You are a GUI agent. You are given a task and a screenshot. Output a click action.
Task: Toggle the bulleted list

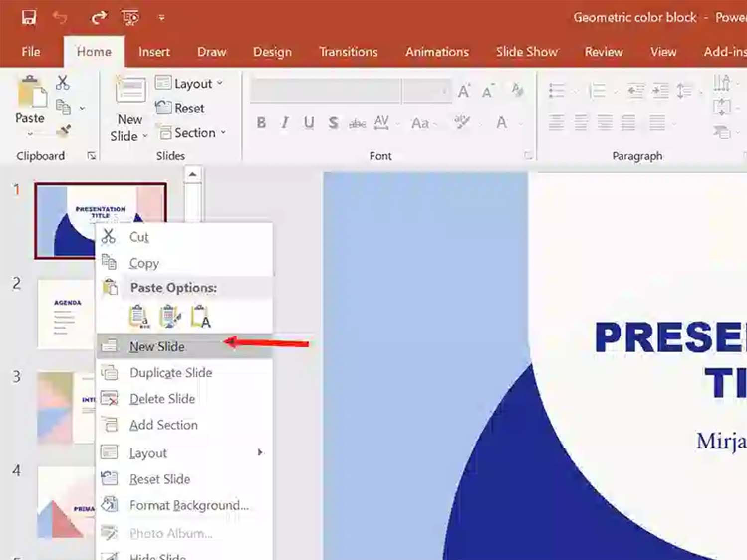[x=557, y=91]
